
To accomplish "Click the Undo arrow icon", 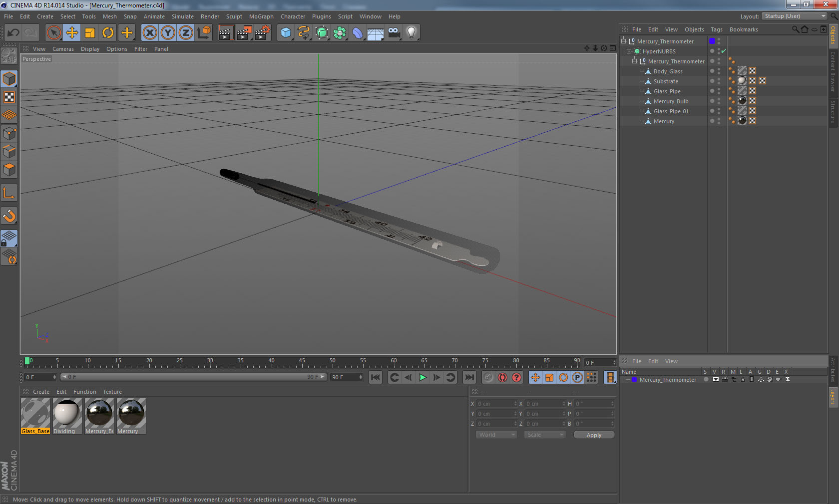I will pyautogui.click(x=13, y=33).
